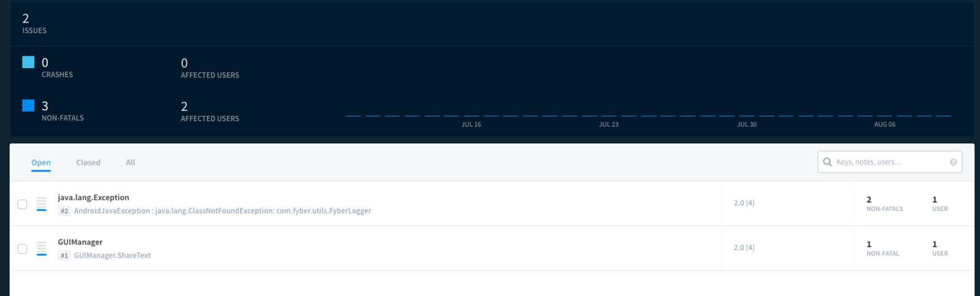This screenshot has width=980, height=296.
Task: Click version 2.0 (4) in GUIManager row
Action: click(744, 248)
